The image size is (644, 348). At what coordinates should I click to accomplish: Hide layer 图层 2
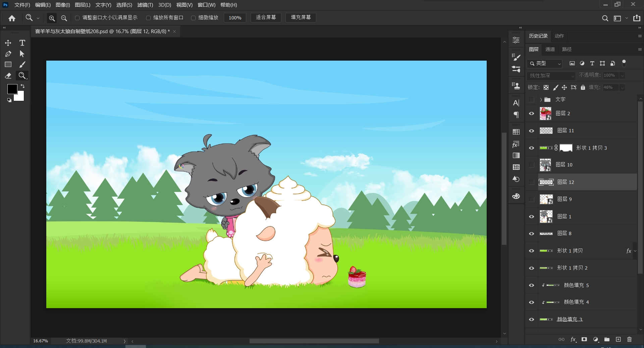(531, 114)
